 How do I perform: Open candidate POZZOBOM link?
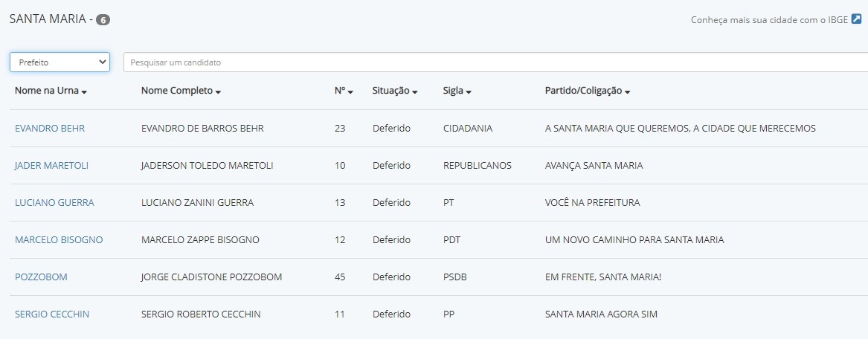coord(41,277)
